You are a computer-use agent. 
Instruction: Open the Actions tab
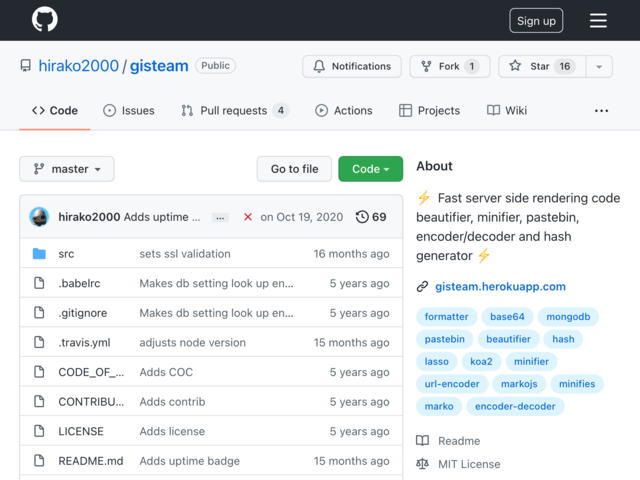click(343, 111)
